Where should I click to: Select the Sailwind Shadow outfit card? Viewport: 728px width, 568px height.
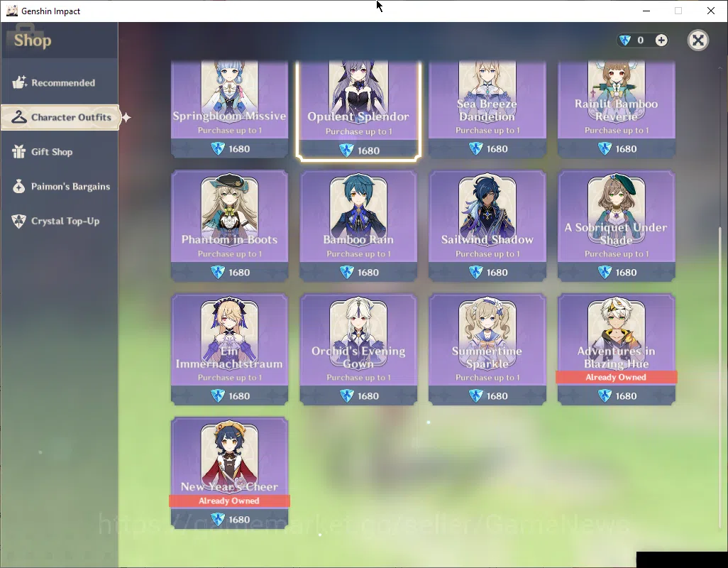tap(487, 226)
